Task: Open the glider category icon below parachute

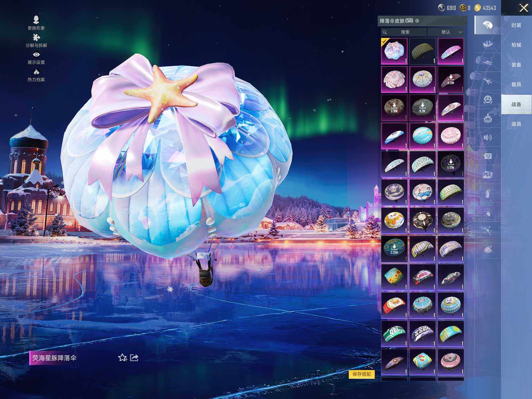Action: [x=487, y=44]
